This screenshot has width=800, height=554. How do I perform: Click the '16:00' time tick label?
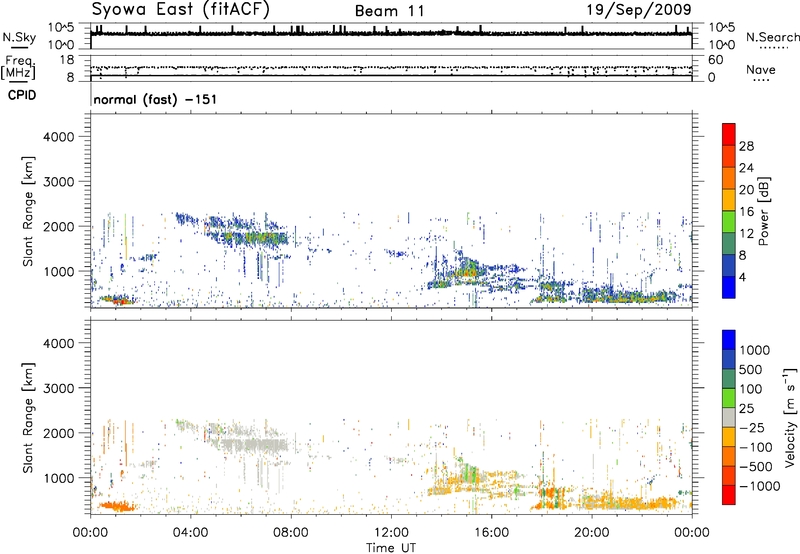click(x=491, y=533)
